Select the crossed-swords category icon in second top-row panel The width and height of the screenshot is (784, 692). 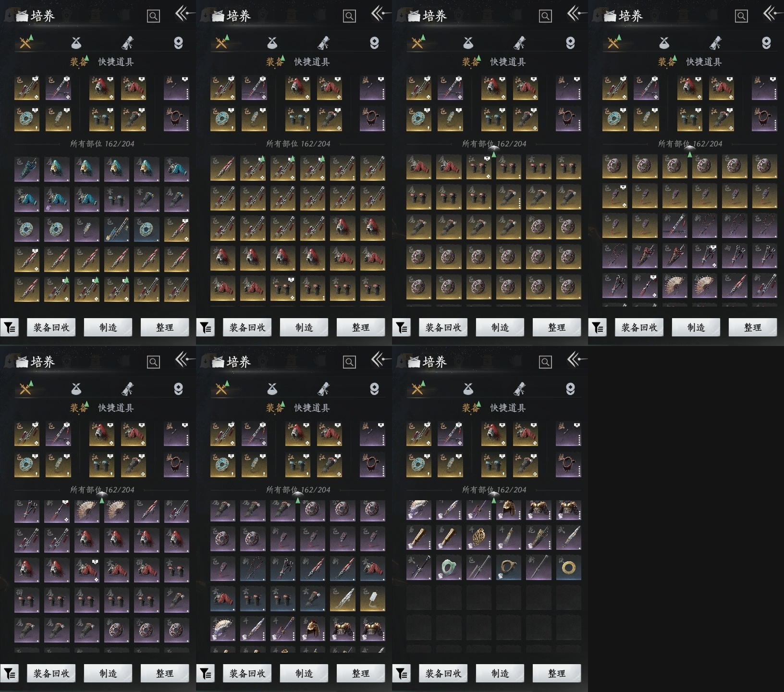pyautogui.click(x=222, y=43)
